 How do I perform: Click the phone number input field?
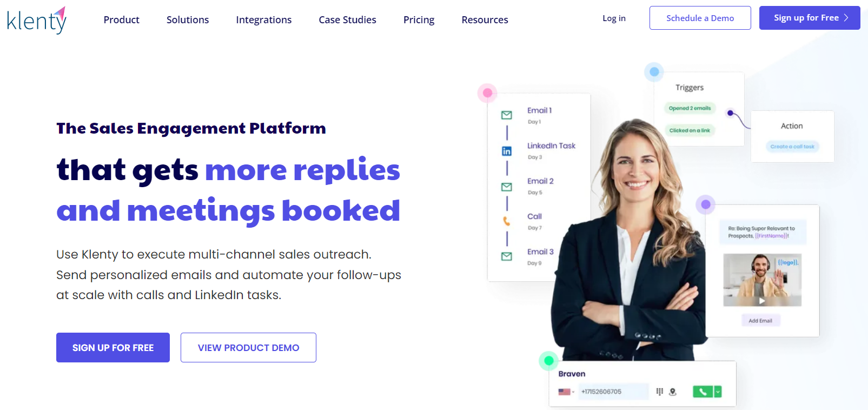click(613, 392)
